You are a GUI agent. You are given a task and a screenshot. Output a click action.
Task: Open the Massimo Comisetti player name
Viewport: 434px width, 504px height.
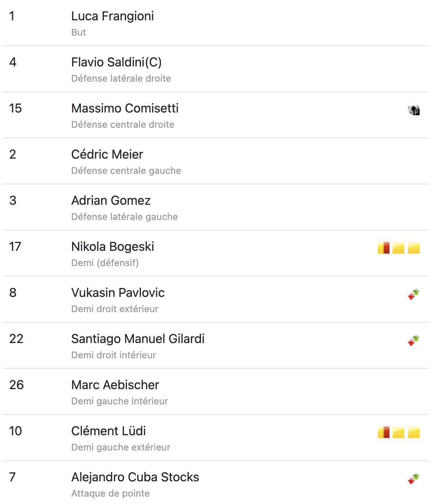coord(125,108)
